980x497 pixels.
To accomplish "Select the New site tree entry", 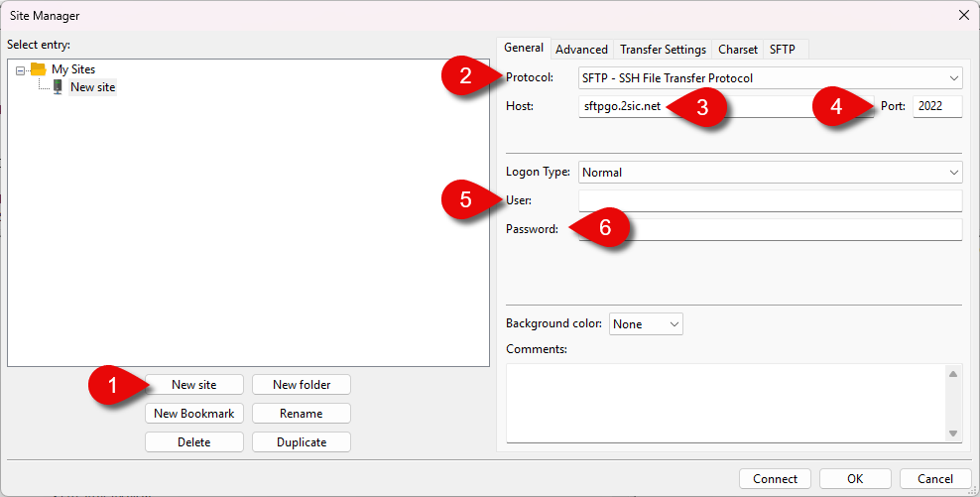I will [x=92, y=87].
